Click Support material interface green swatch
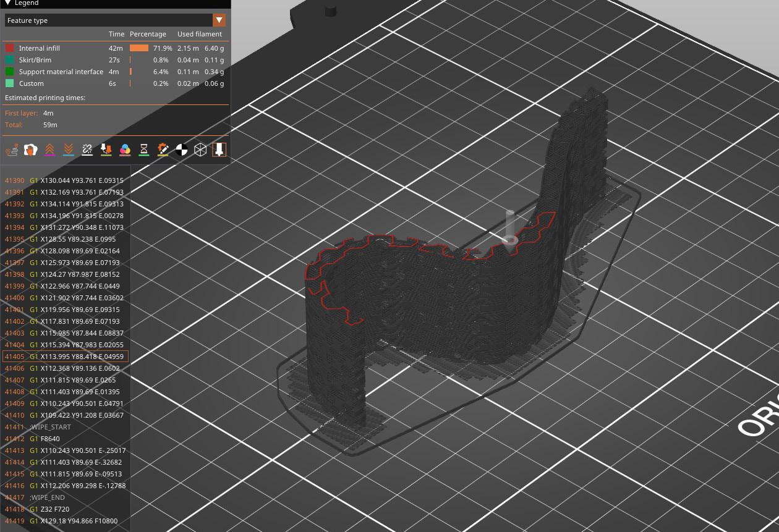The width and height of the screenshot is (779, 532). [x=9, y=72]
